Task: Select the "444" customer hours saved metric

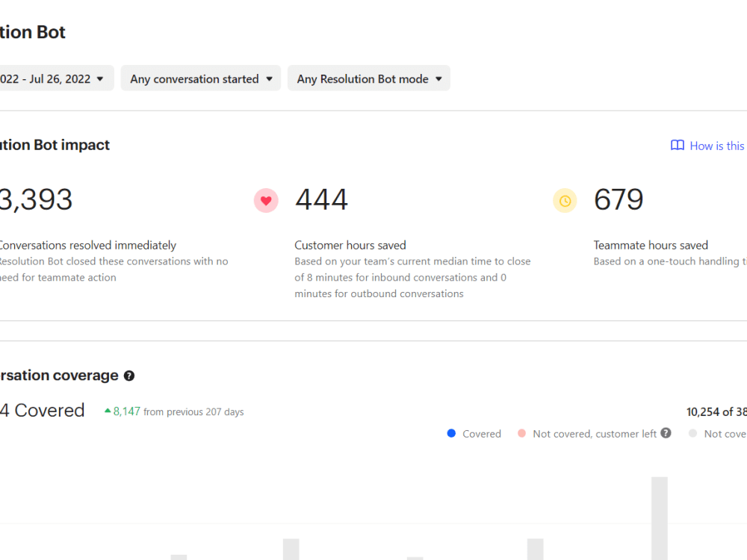Action: pyautogui.click(x=321, y=199)
